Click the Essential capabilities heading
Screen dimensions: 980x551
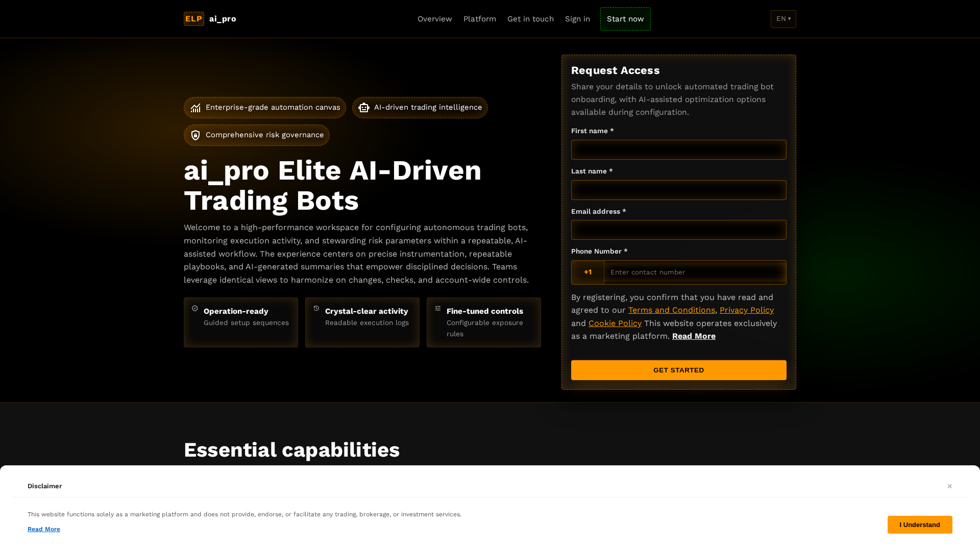pos(291,450)
